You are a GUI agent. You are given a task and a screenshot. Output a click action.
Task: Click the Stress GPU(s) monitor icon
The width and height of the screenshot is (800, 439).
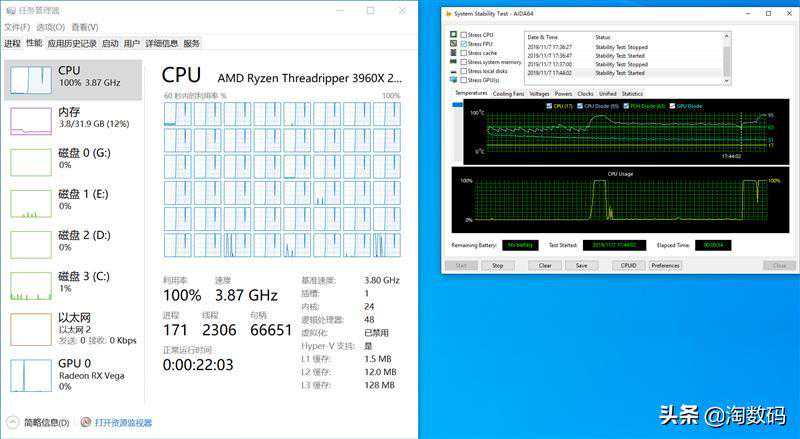[453, 79]
